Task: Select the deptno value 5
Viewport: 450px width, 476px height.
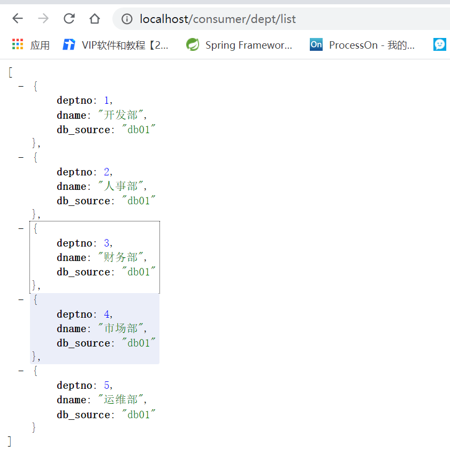Action: (106, 385)
